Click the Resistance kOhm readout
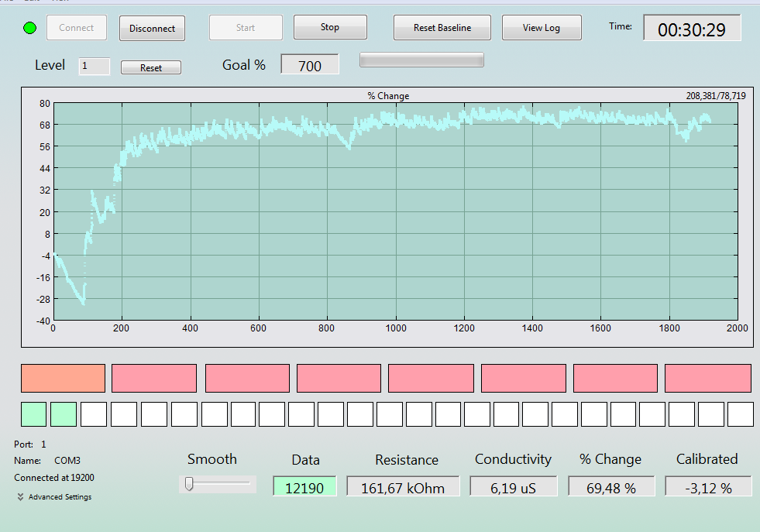 403,486
